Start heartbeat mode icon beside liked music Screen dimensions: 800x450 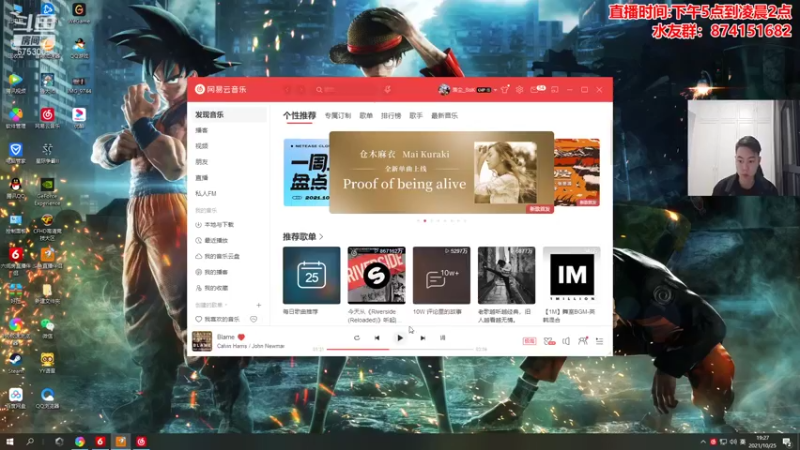[x=254, y=319]
